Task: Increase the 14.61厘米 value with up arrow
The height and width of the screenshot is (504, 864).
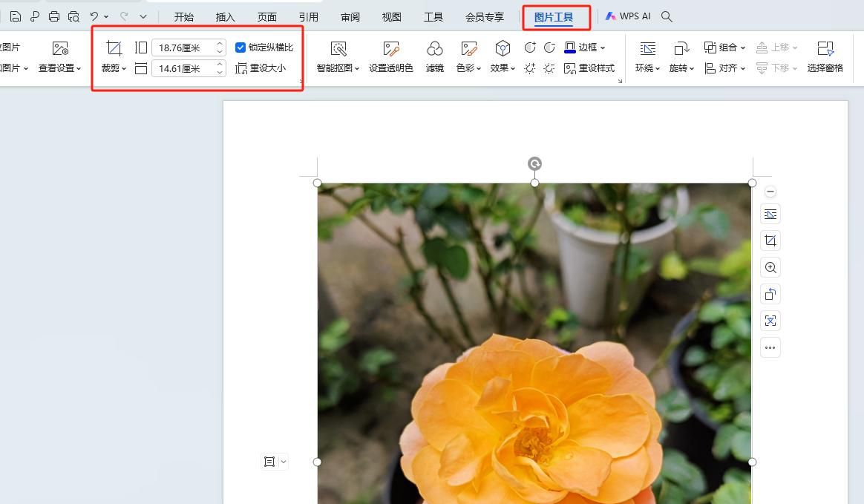Action: 220,64
